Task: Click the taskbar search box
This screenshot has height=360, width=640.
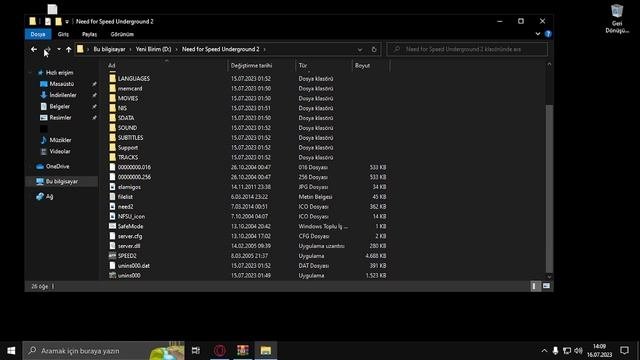Action: (x=103, y=351)
